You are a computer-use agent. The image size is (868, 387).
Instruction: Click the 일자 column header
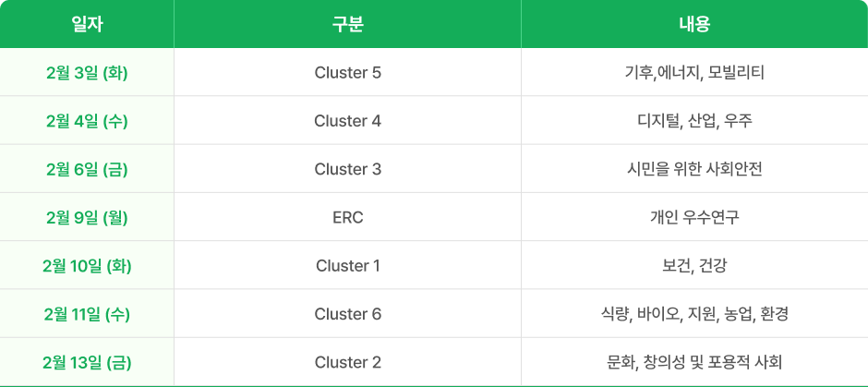tap(87, 24)
